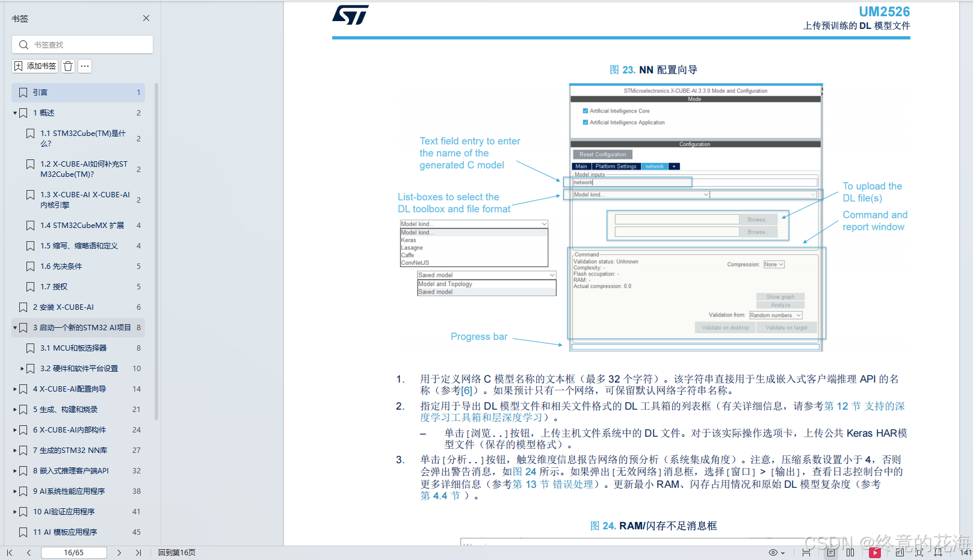Viewport: 973px width, 560px height.
Task: Click bookmark icon of '1.6 先决条件'
Action: click(31, 266)
